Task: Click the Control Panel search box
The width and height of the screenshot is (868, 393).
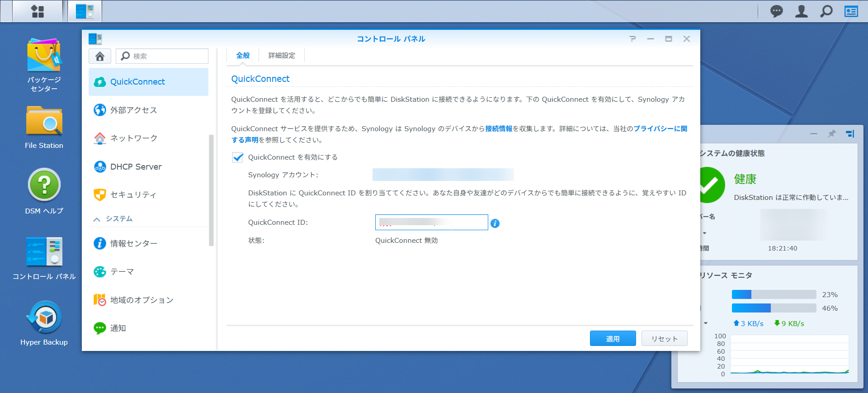Action: click(x=162, y=56)
